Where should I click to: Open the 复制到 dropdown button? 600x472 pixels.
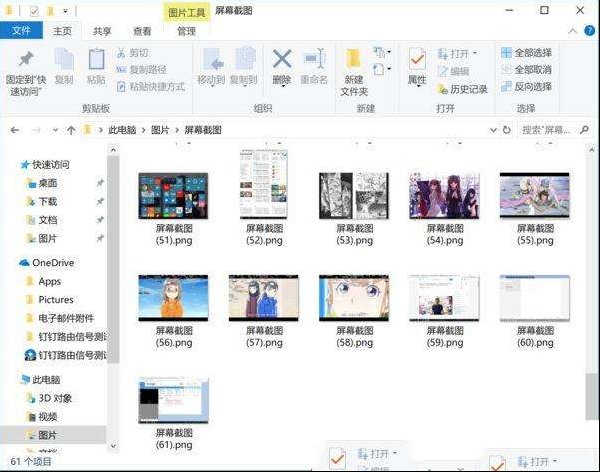pyautogui.click(x=243, y=67)
